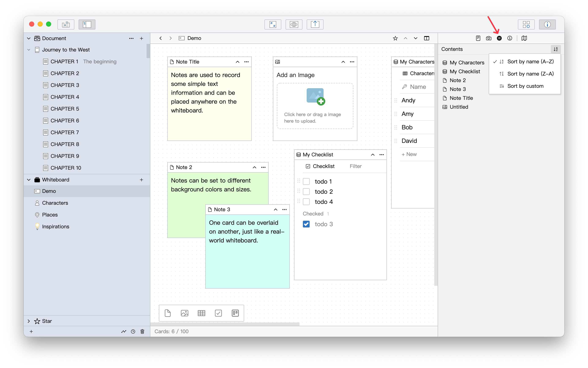
Task: Check the todo 2 checkbox
Action: (306, 192)
